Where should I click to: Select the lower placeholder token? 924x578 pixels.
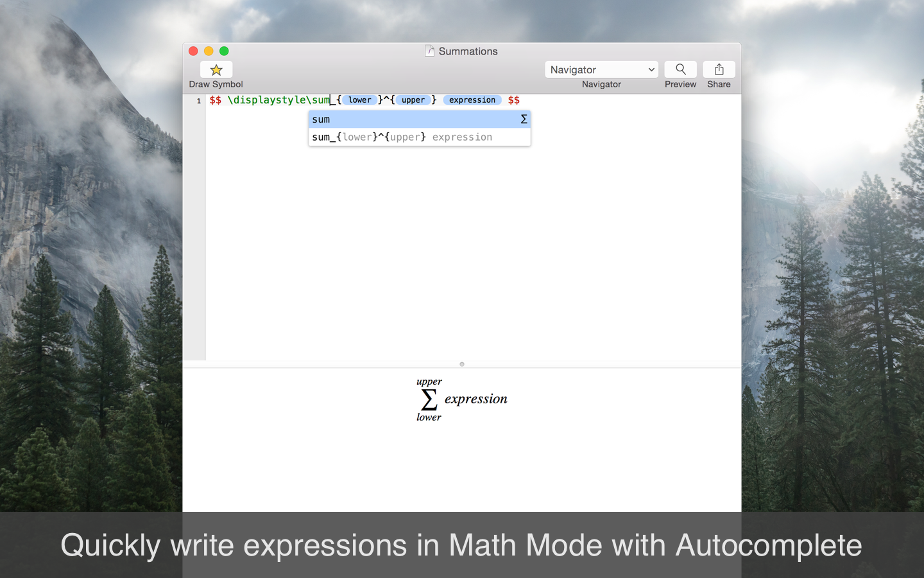click(x=360, y=100)
